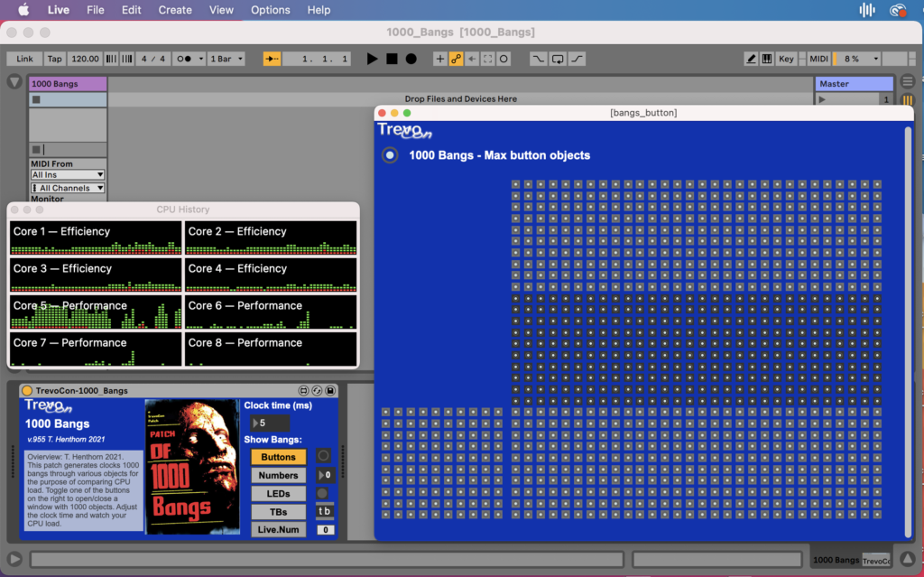Click the Session Record circle icon
The height and width of the screenshot is (577, 924).
[504, 59]
